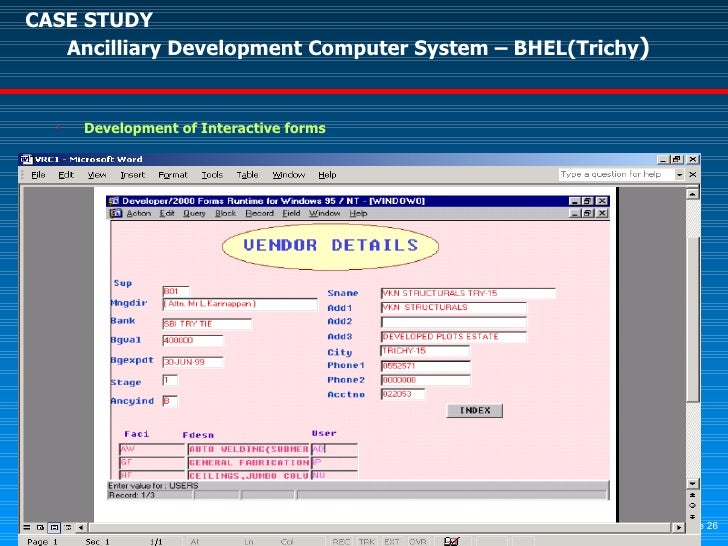The width and height of the screenshot is (728, 546).
Task: Click the City field TRICHY-15
Action: pyautogui.click(x=425, y=351)
